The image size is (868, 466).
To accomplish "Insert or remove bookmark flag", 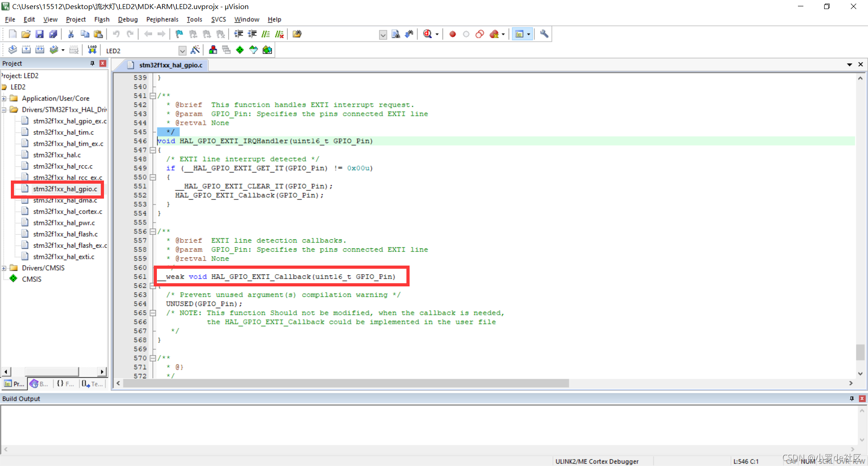I will tap(179, 34).
